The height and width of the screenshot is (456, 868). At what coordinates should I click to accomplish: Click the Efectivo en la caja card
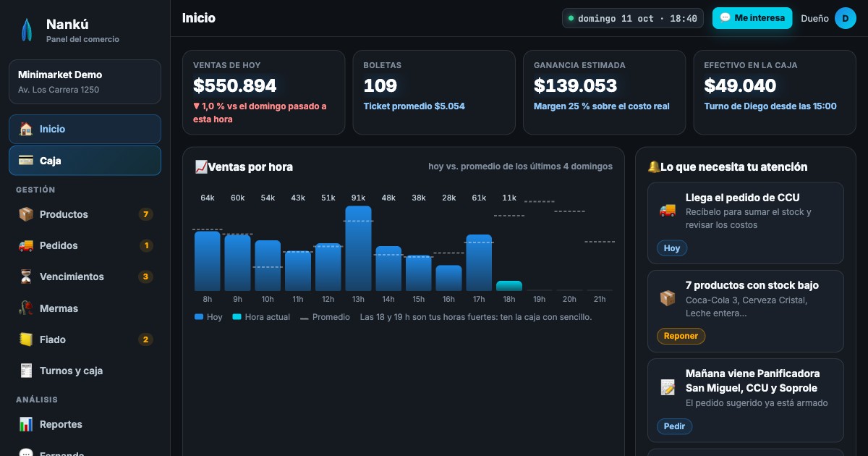click(x=775, y=93)
